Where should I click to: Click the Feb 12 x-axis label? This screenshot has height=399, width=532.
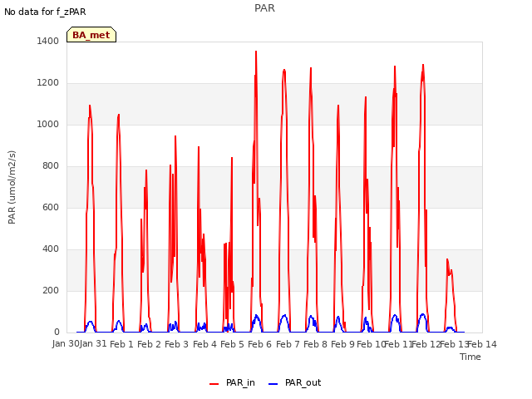click(x=426, y=344)
